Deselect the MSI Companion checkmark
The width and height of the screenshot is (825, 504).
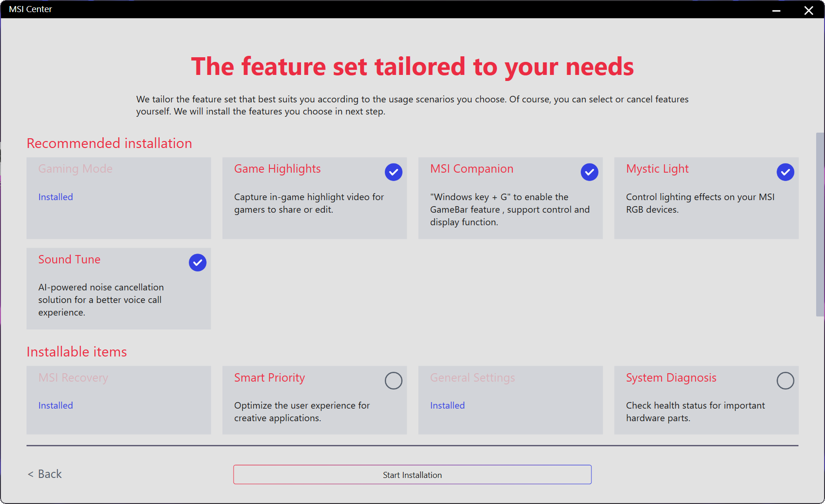pos(589,172)
